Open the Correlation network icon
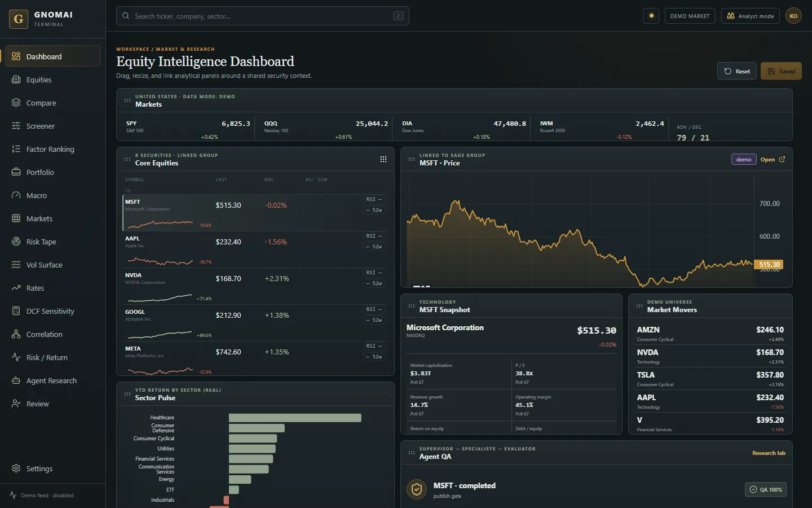The height and width of the screenshot is (508, 812). tap(16, 334)
